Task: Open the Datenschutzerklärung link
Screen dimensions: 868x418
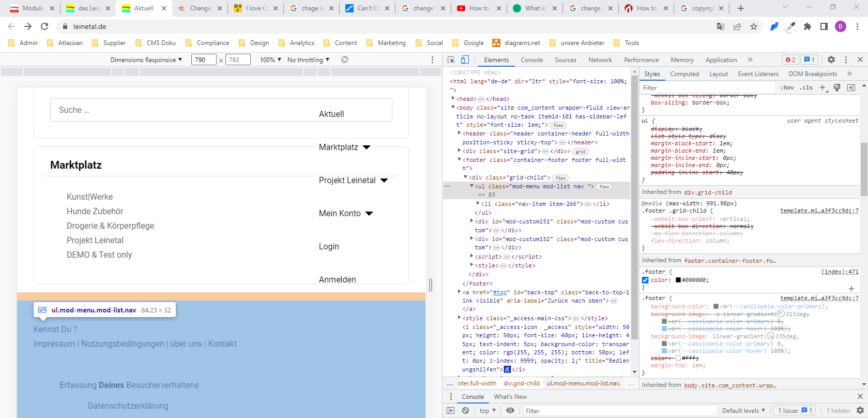Action: 128,406
